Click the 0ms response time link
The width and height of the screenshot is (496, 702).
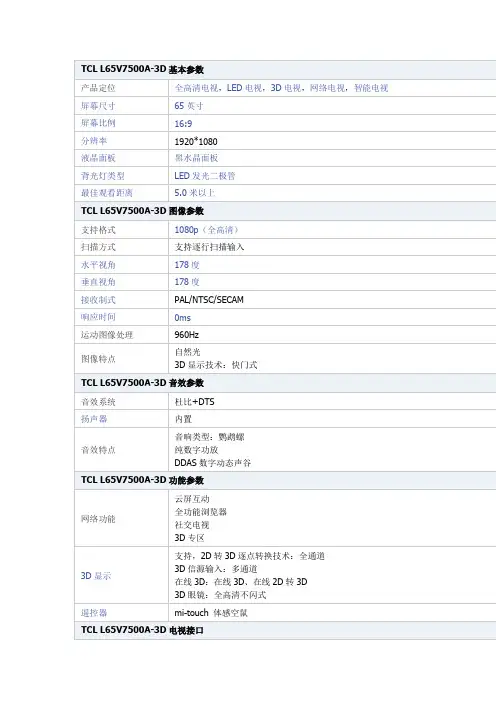183,318
